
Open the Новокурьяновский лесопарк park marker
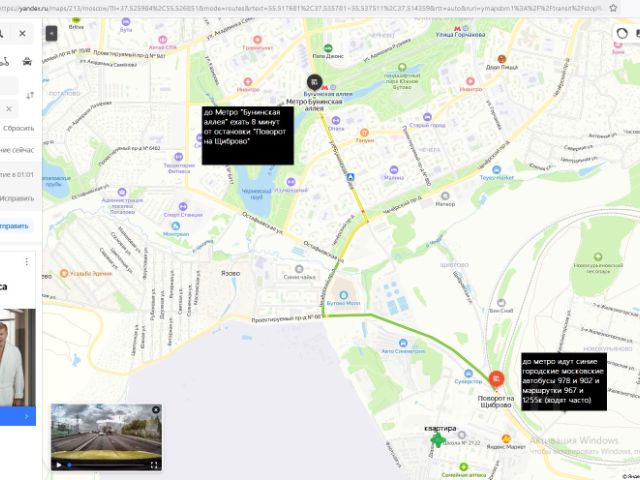click(x=598, y=257)
